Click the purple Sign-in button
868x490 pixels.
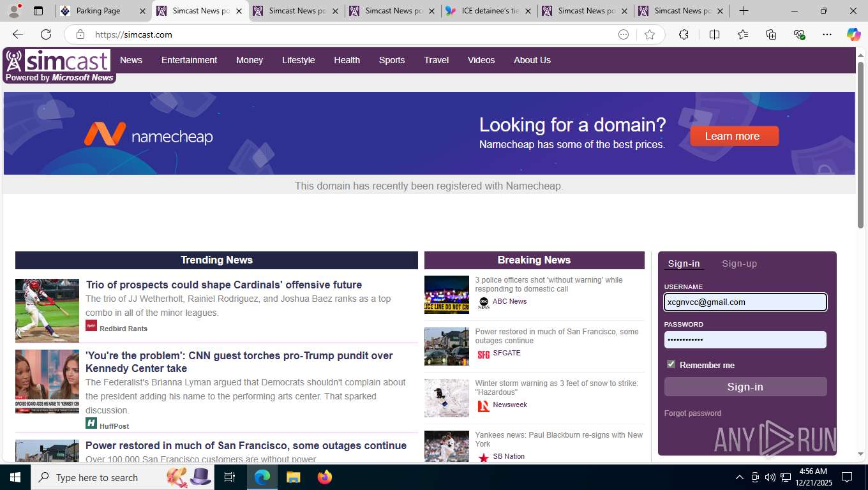coord(745,387)
